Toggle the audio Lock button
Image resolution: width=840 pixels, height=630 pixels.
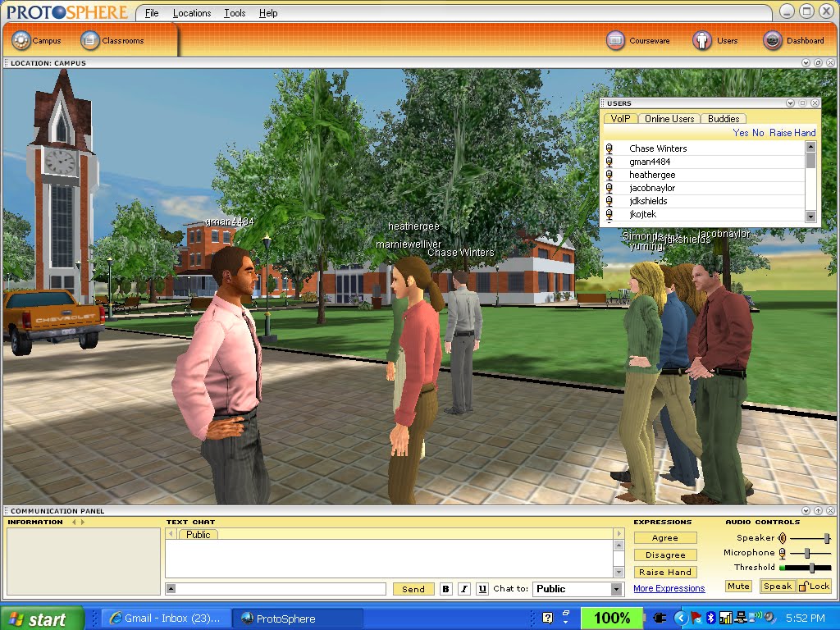click(x=815, y=586)
